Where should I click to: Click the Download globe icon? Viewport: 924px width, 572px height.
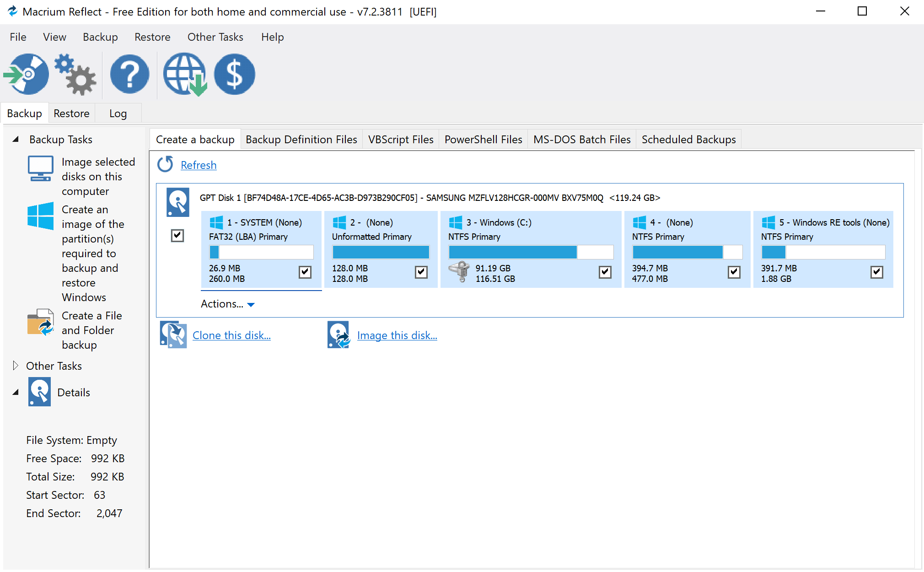pos(185,74)
